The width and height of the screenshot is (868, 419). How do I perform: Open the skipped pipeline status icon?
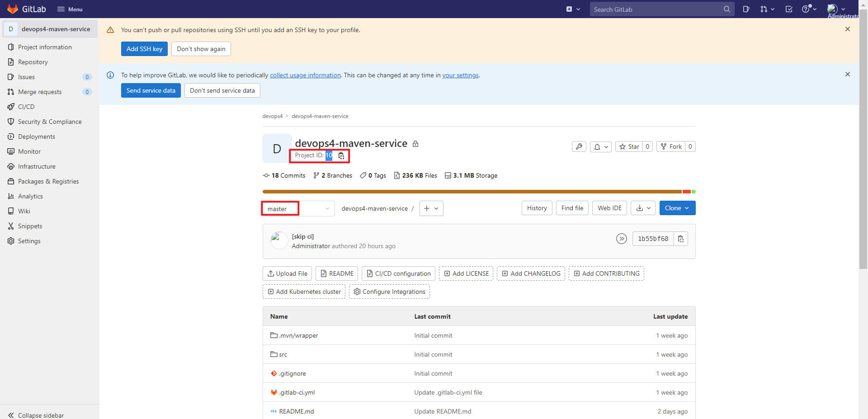point(622,239)
